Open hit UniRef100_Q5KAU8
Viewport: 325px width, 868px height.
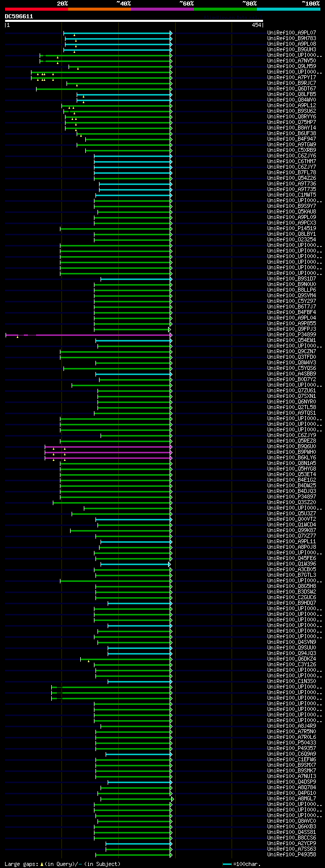(x=291, y=212)
